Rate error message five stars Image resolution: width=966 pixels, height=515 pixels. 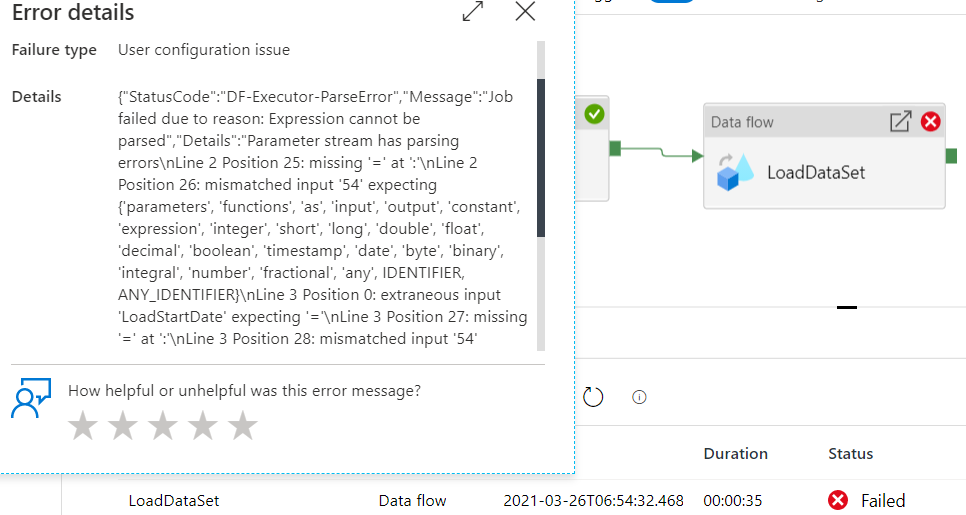(x=243, y=426)
